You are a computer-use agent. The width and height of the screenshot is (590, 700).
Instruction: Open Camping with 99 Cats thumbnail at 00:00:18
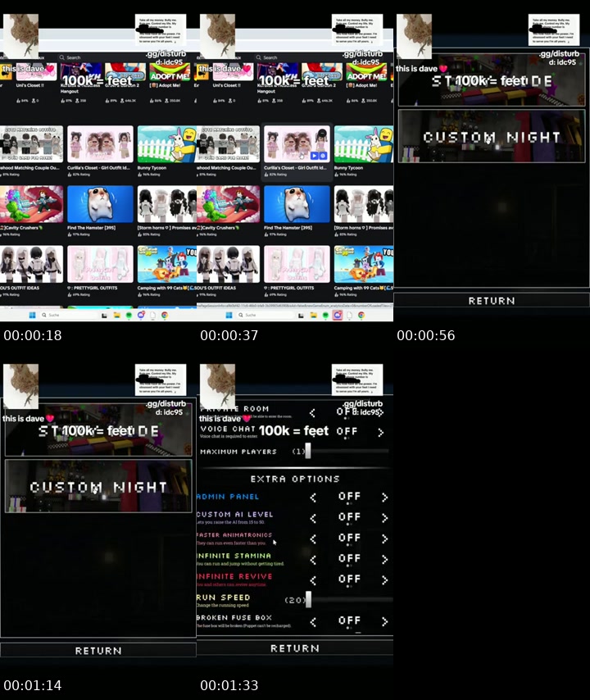(167, 264)
